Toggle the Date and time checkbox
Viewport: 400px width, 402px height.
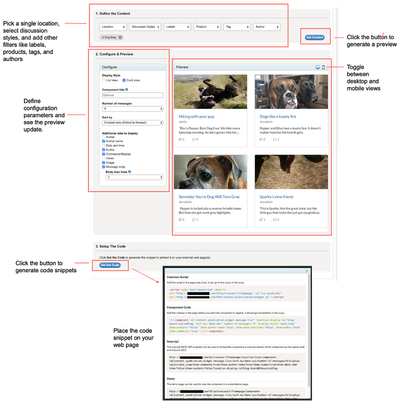point(103,146)
